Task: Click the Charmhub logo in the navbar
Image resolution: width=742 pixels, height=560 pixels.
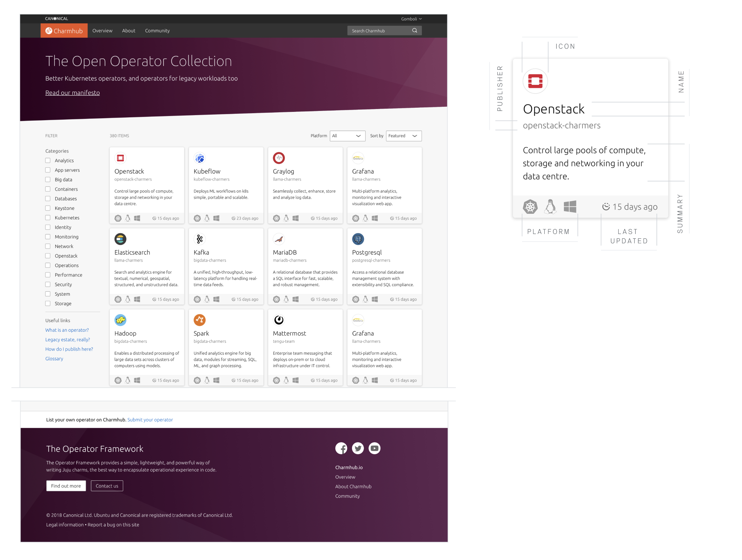Action: click(64, 31)
